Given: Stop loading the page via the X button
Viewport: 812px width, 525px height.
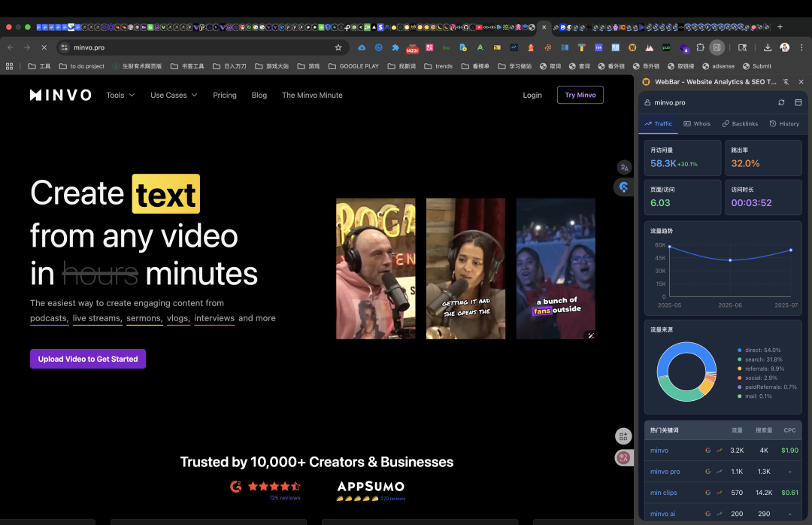Looking at the screenshot, I should pos(44,47).
